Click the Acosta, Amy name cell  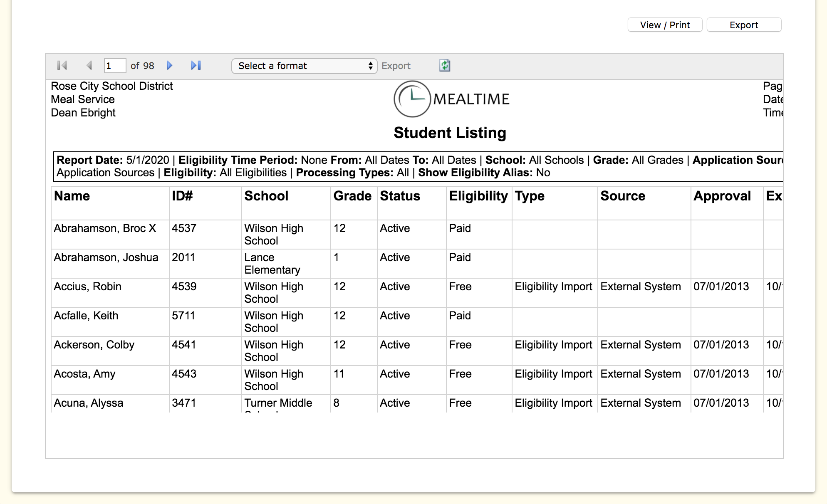tap(84, 374)
